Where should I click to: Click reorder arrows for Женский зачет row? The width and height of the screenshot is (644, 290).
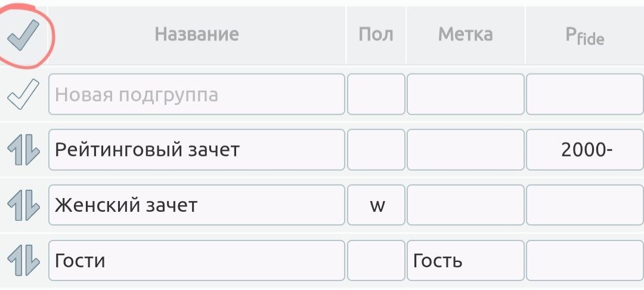[x=23, y=205]
